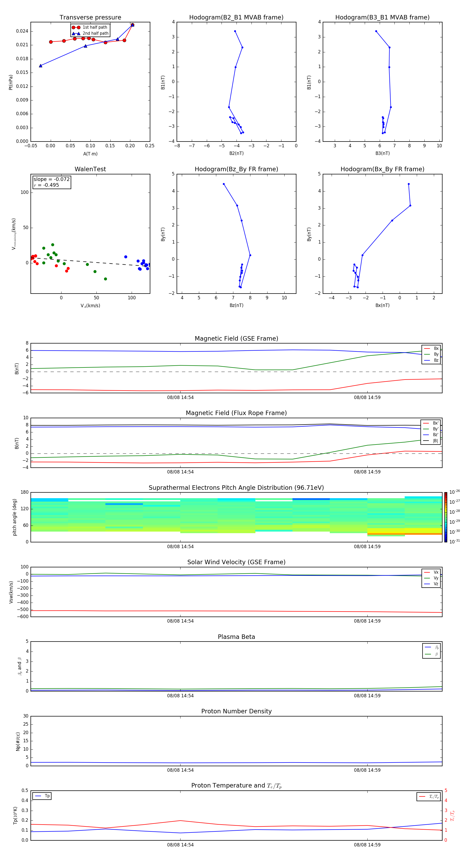The height and width of the screenshot is (868, 473).
Task: Click the 'Bz' legend entry in GSE field plot
Action: 431,360
